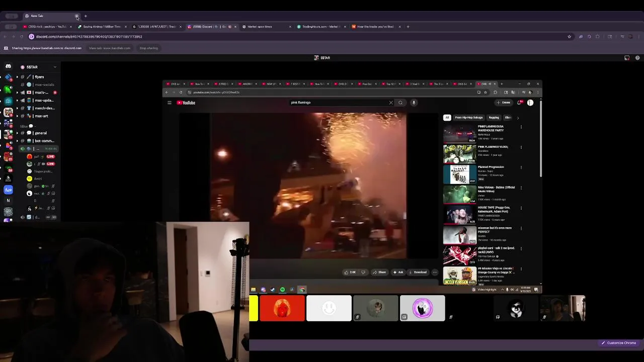
Task: Select the blue server icon in Discord sidebar
Action: [8, 190]
